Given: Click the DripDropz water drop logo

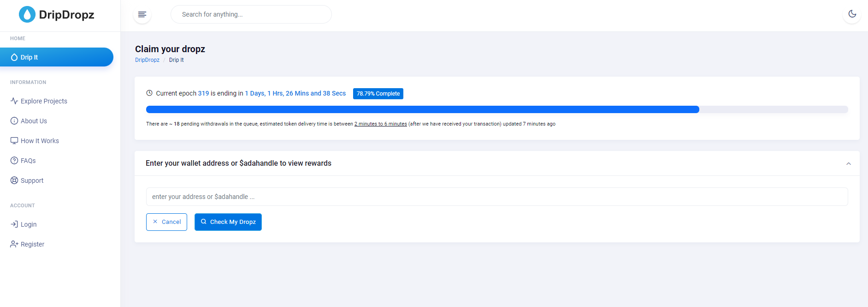Looking at the screenshot, I should [27, 14].
